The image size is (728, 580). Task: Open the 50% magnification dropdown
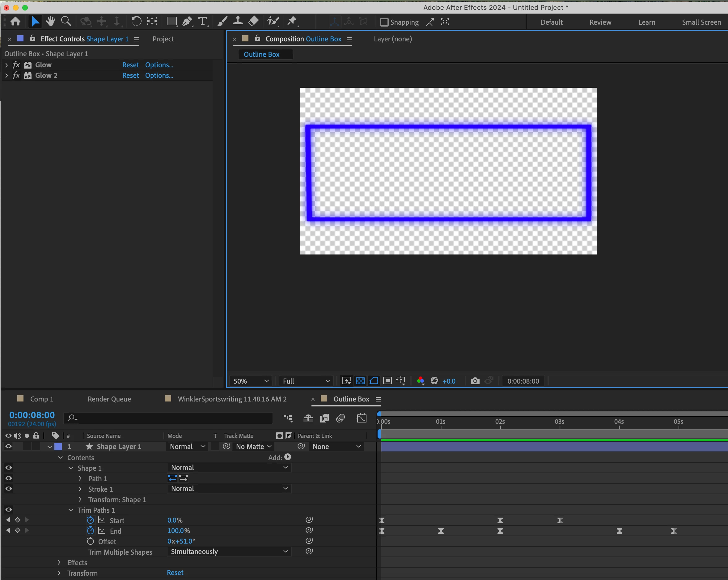251,381
